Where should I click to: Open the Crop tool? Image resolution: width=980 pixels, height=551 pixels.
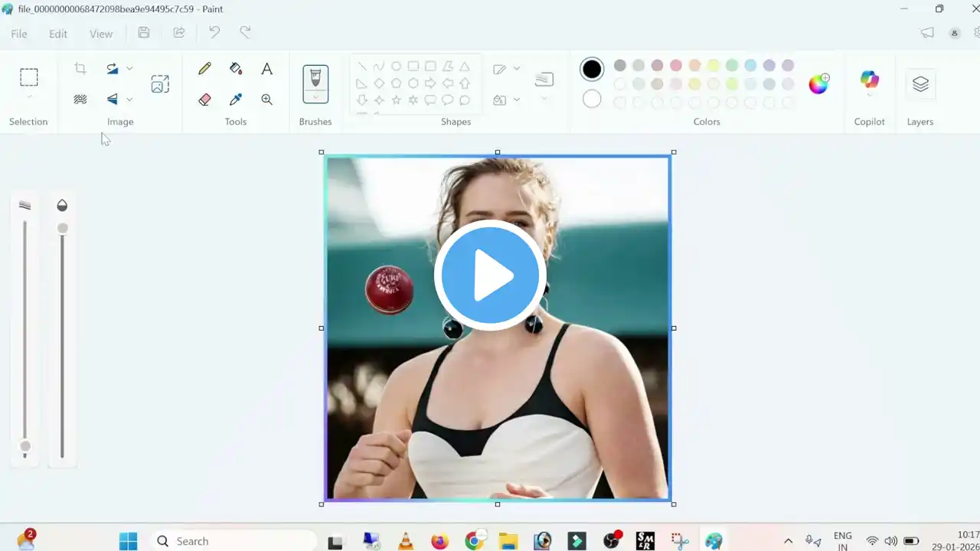point(80,68)
